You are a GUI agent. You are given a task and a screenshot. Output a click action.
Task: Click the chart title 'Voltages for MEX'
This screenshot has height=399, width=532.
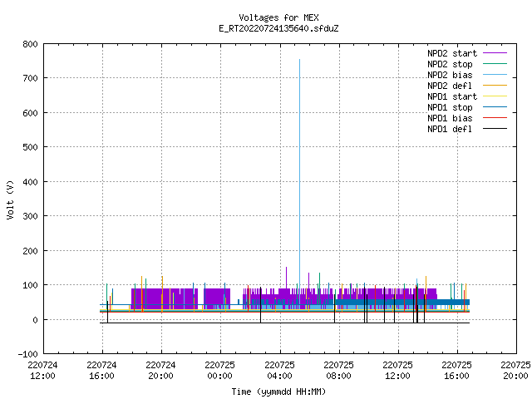coord(278,17)
